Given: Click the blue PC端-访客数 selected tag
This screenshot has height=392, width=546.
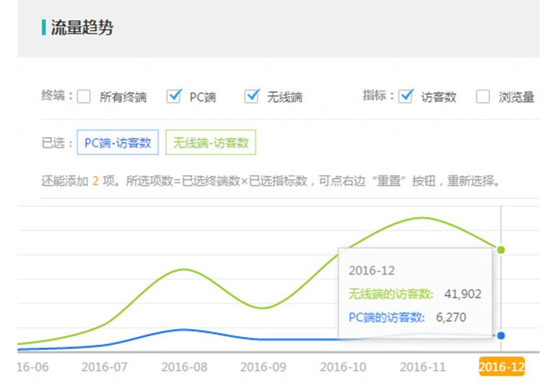Looking at the screenshot, I should point(118,143).
